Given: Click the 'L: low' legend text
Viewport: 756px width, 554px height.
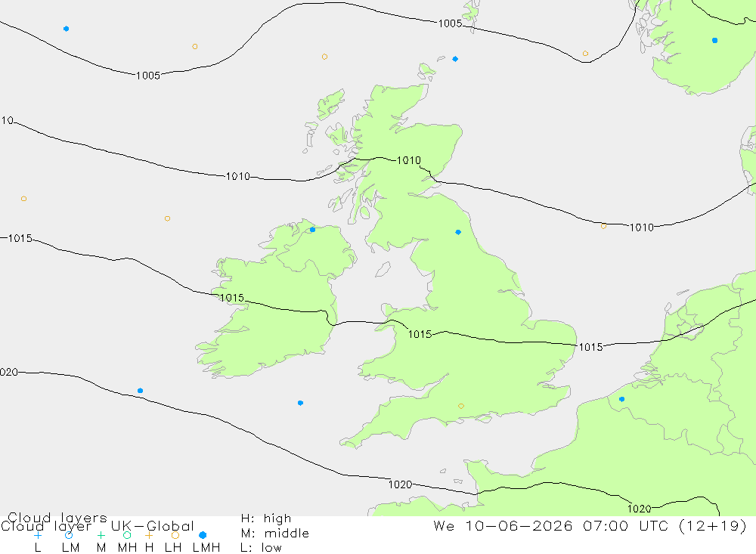Looking at the screenshot, I should point(261,548).
